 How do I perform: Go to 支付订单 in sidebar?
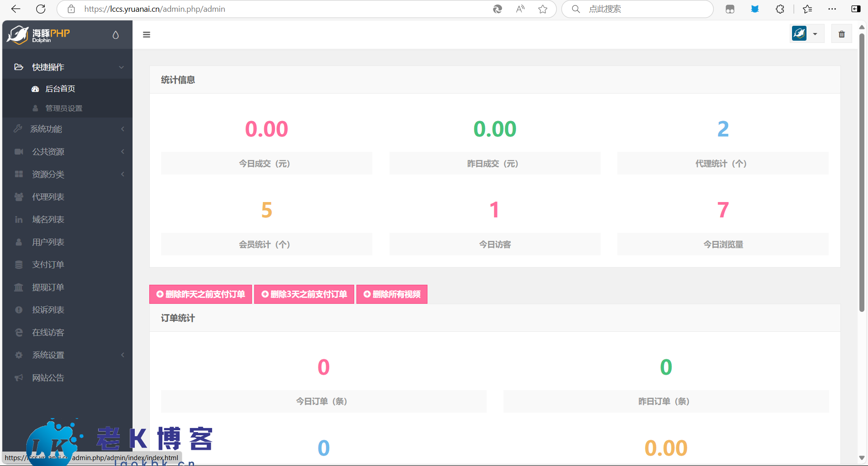(x=48, y=265)
